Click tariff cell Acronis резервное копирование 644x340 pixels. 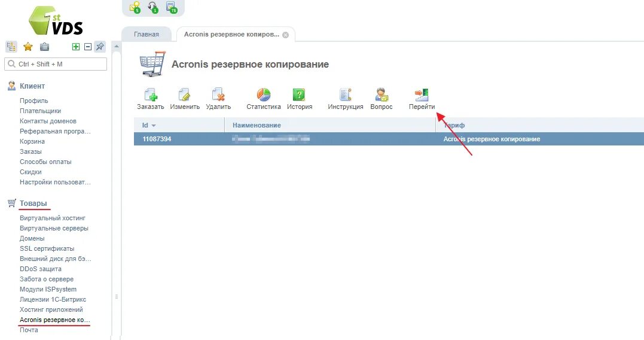[x=492, y=139]
